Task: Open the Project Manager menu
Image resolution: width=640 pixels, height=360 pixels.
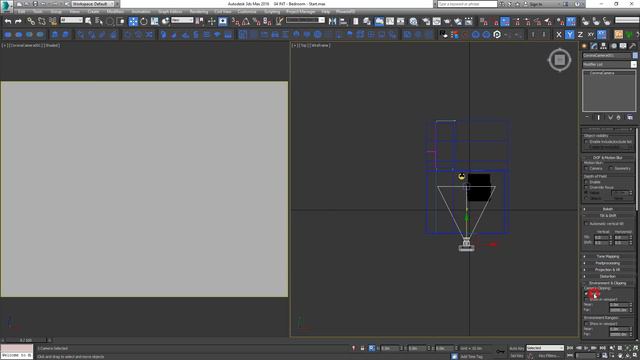Action: pyautogui.click(x=301, y=12)
